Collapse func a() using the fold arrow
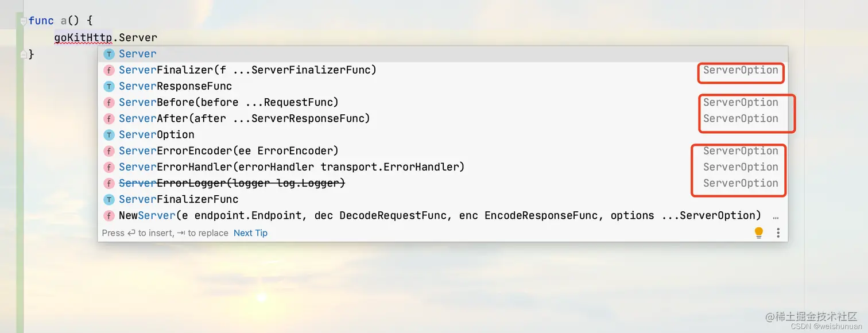 [x=23, y=21]
